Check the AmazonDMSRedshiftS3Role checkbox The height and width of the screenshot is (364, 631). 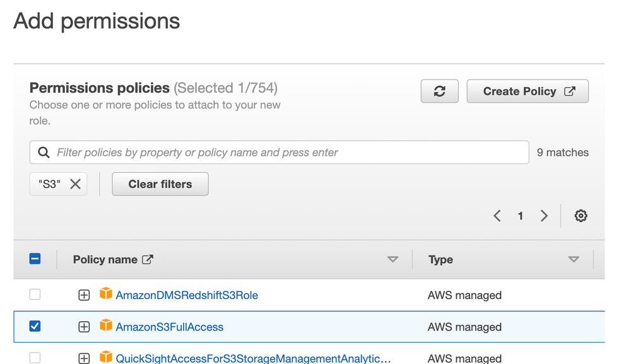pos(35,295)
